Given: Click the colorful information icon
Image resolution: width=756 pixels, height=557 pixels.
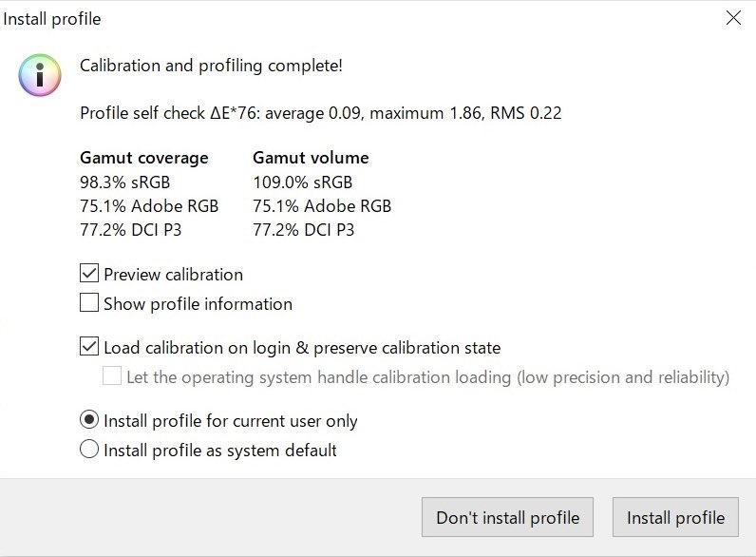Looking at the screenshot, I should [x=40, y=75].
